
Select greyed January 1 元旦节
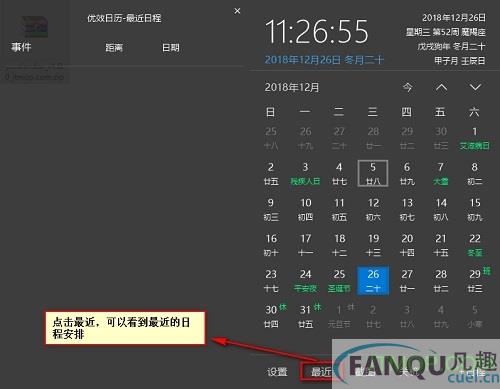pyautogui.click(x=339, y=316)
